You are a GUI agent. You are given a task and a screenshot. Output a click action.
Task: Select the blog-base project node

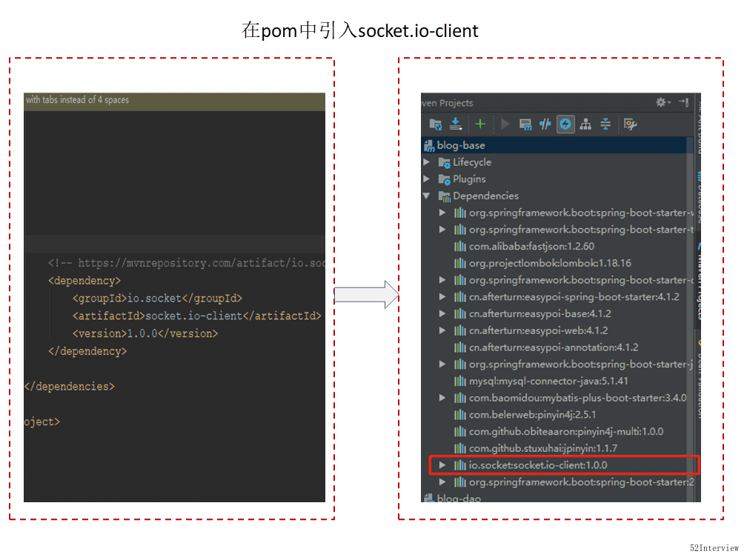461,145
